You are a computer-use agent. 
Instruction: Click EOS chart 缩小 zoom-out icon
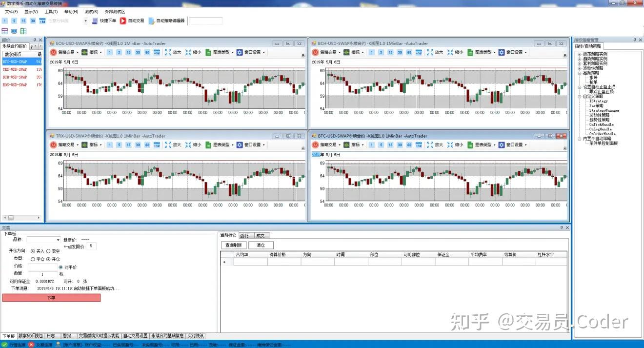pos(188,52)
